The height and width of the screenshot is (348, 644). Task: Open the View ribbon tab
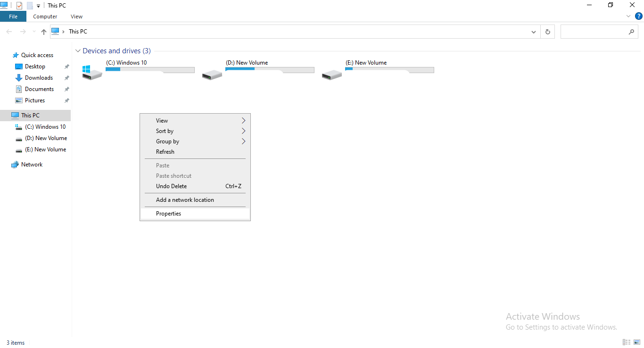tap(76, 17)
